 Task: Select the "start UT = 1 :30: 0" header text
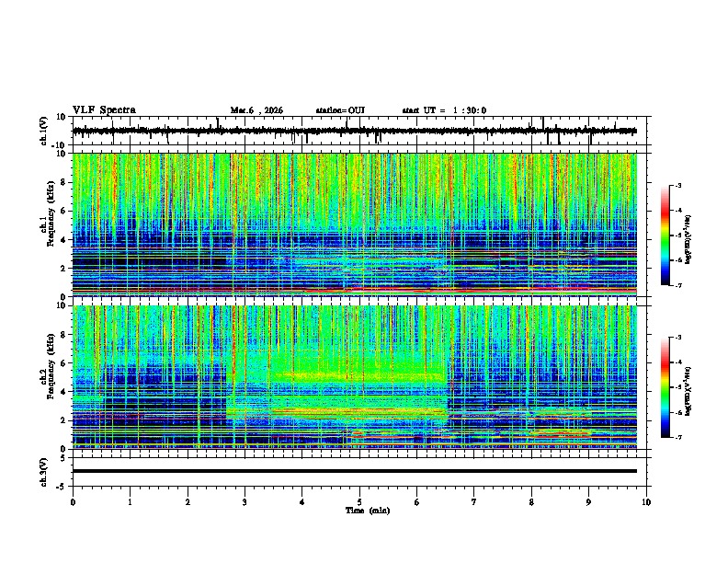pyautogui.click(x=444, y=110)
